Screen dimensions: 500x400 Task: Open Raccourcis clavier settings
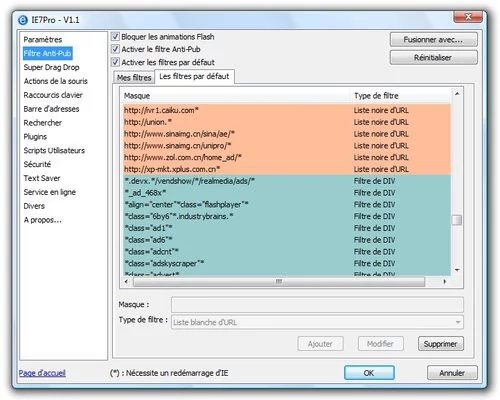click(x=53, y=95)
